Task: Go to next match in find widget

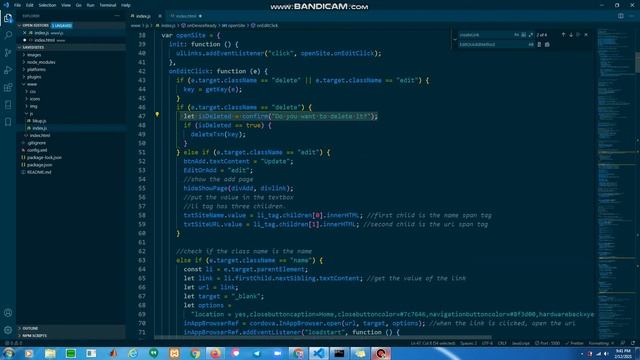Action: [x=571, y=35]
